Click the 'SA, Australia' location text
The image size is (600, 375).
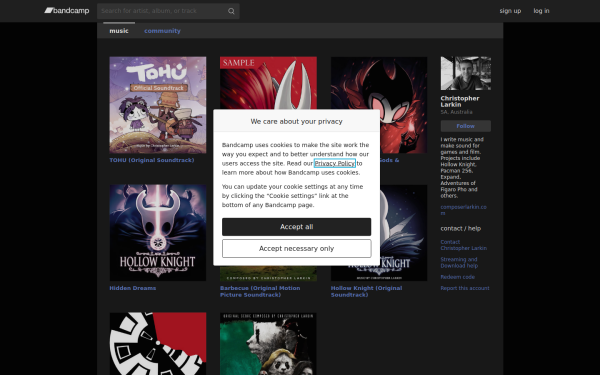tap(456, 112)
